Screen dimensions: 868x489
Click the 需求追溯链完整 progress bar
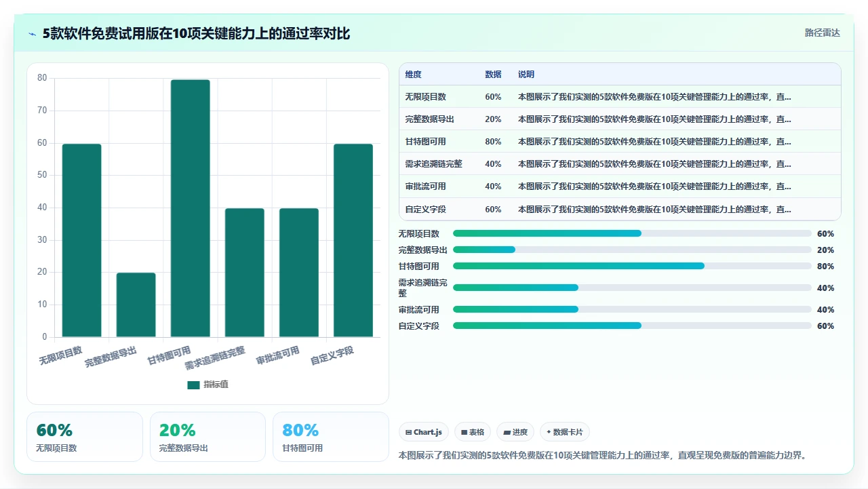click(632, 288)
